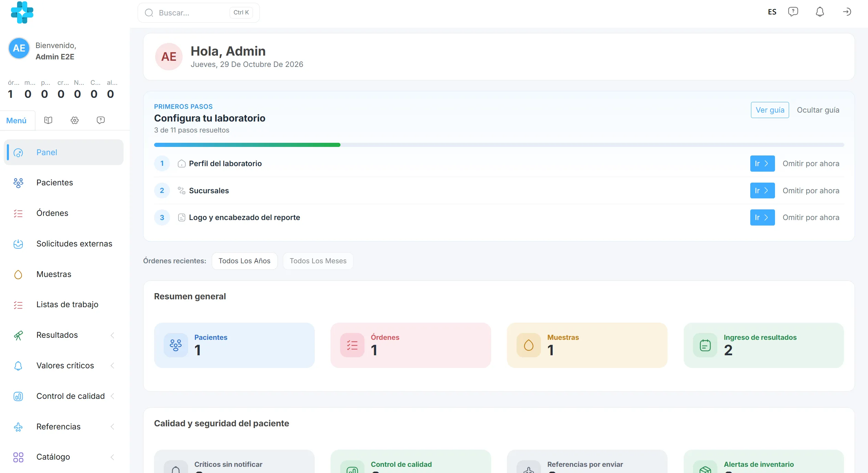The width and height of the screenshot is (868, 473).
Task: Click Ocultar guía link
Action: 818,110
